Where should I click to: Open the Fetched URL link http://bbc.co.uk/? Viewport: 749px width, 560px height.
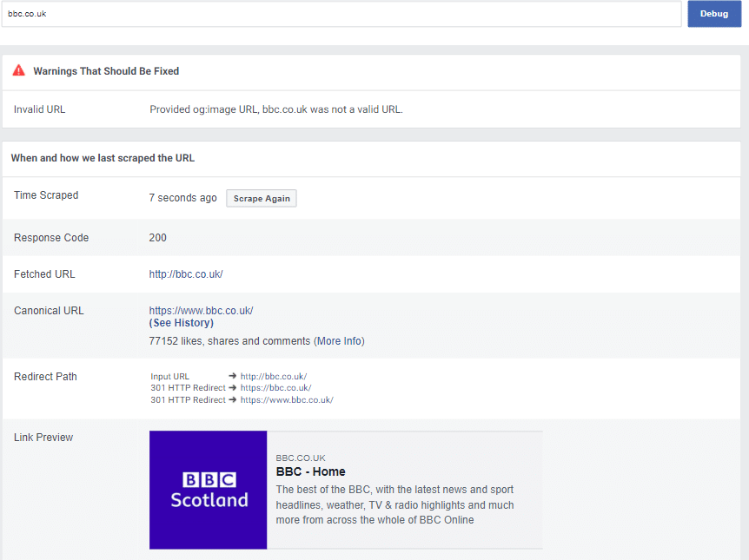pos(186,274)
